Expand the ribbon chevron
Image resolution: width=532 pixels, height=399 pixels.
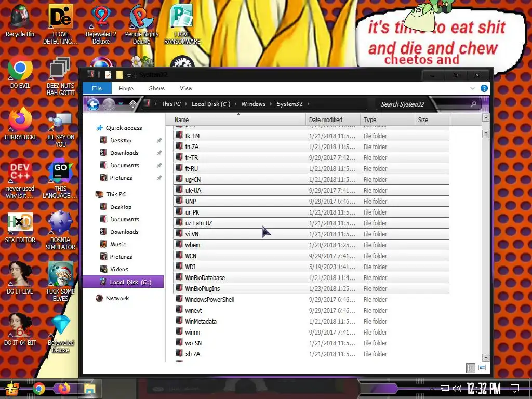(473, 88)
